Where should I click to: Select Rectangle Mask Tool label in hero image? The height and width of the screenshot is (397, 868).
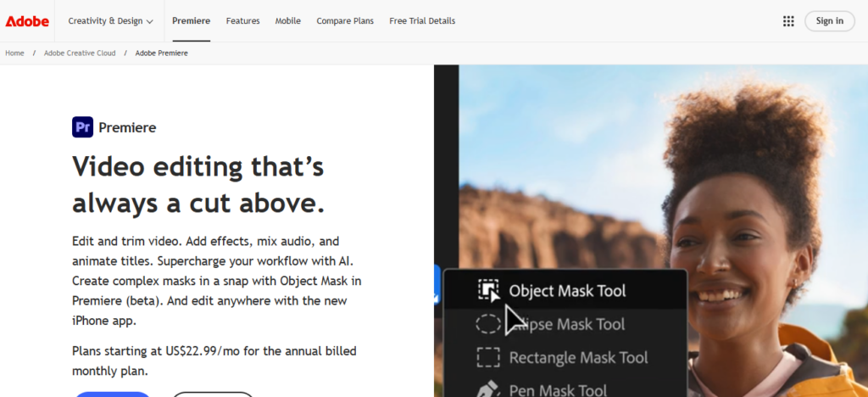point(578,358)
